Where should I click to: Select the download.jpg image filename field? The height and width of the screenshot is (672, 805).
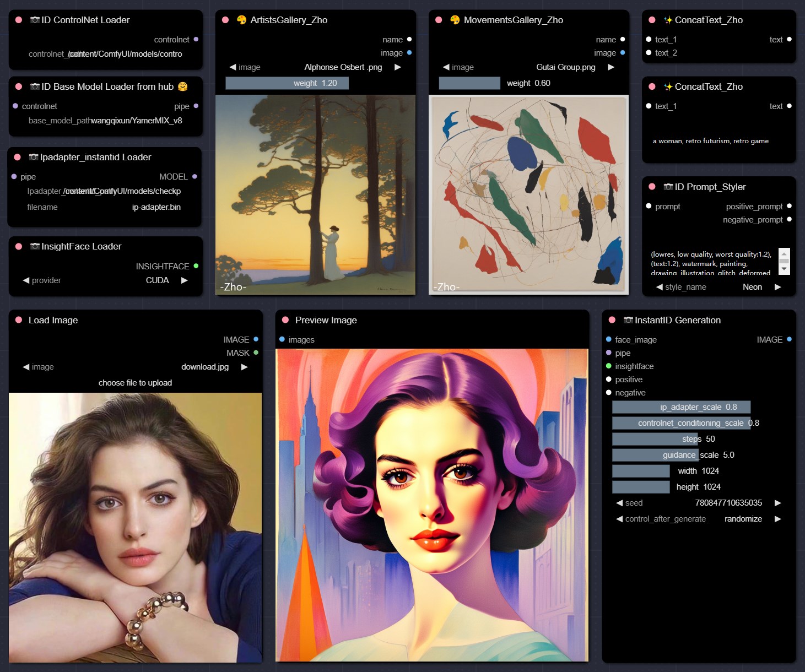(x=204, y=367)
